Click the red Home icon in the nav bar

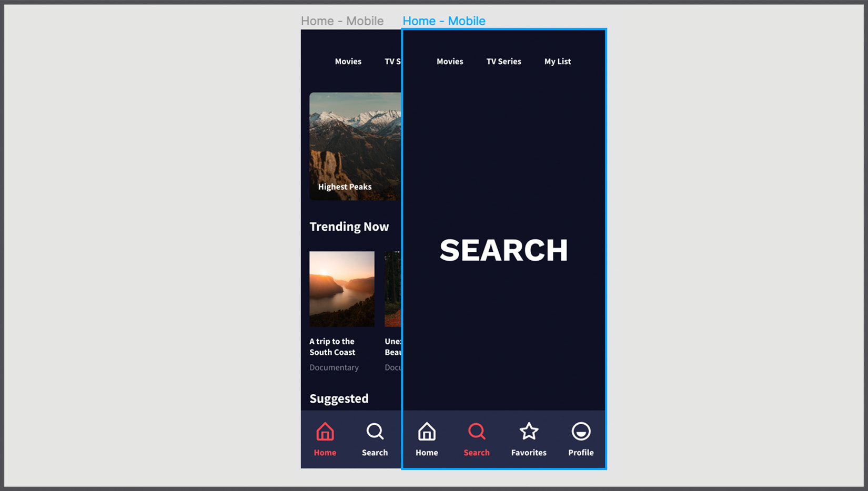[325, 432]
